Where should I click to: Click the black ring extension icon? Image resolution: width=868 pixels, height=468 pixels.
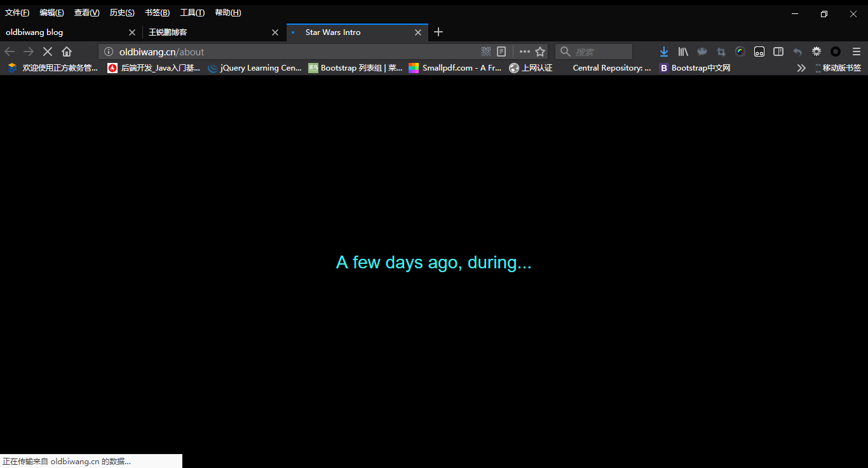[836, 52]
